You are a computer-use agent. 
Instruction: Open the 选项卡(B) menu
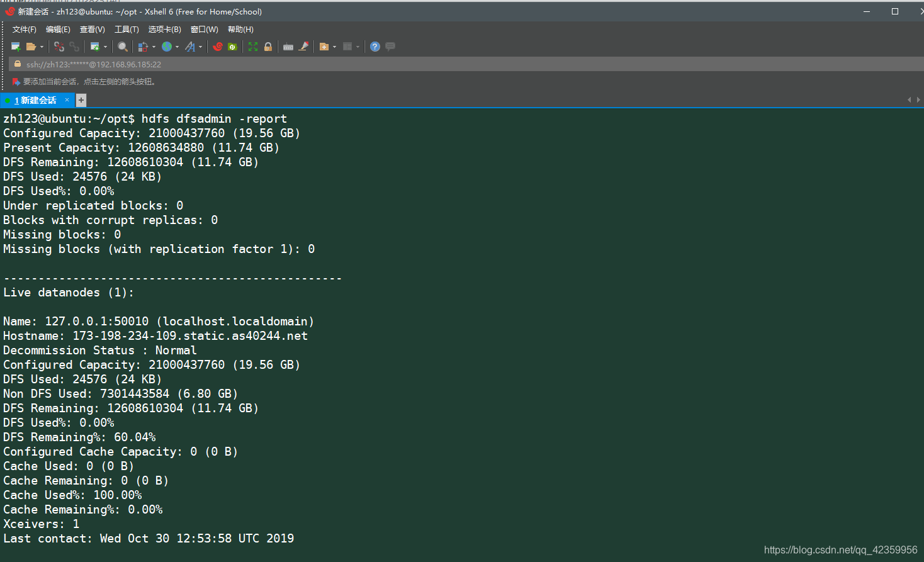[x=164, y=30]
